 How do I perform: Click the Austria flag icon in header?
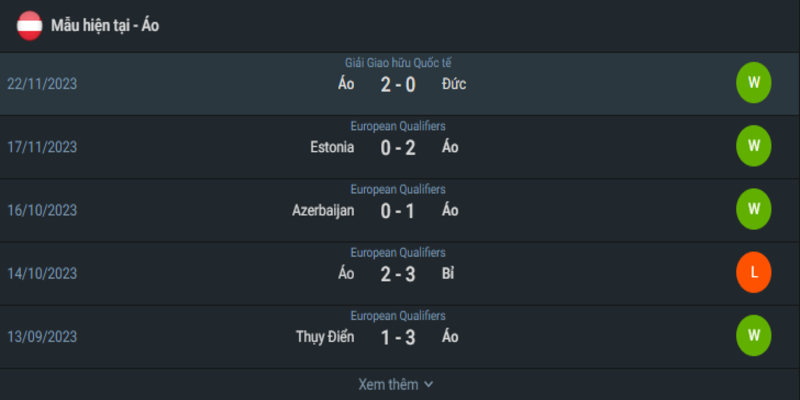(29, 26)
